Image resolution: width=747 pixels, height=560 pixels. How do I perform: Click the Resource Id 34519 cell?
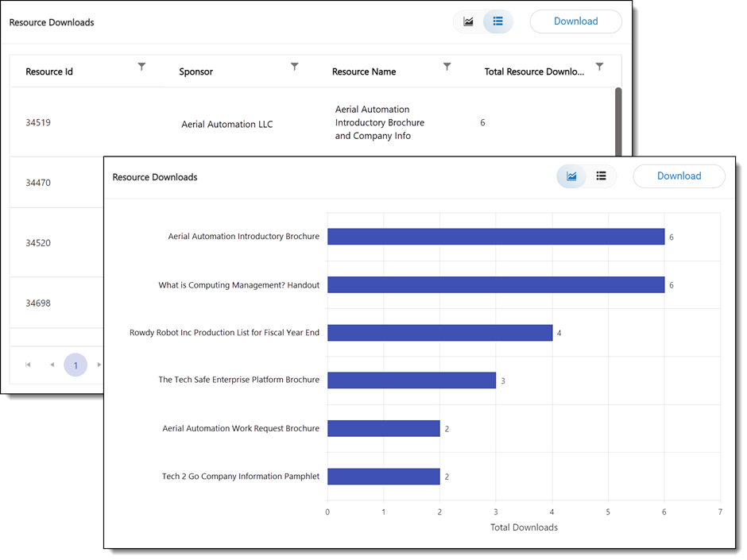(38, 123)
